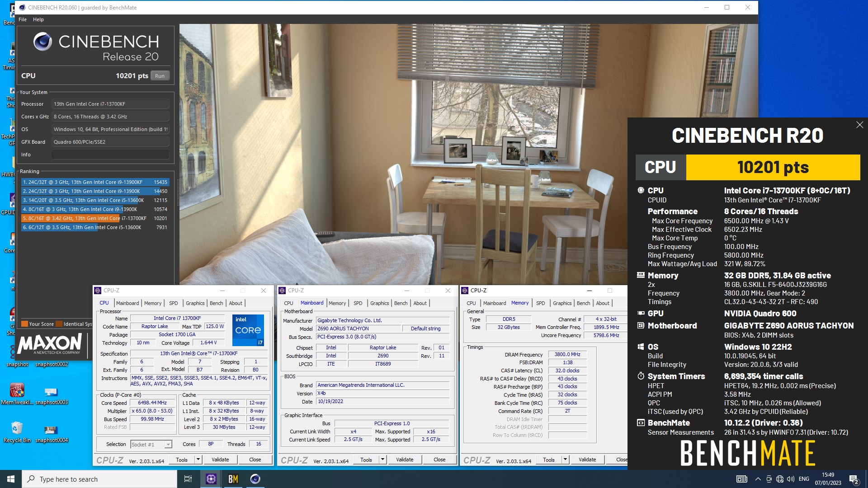Click the Identical System legend swatch
This screenshot has width=868, height=488.
tap(59, 324)
